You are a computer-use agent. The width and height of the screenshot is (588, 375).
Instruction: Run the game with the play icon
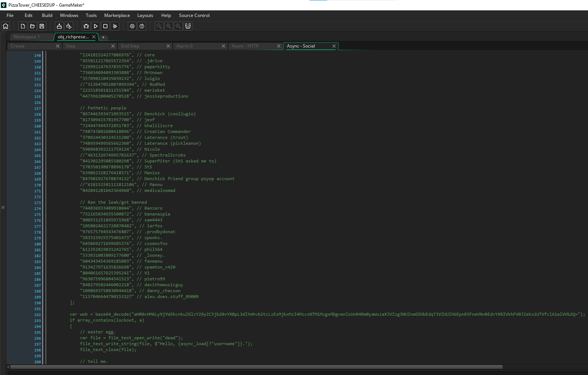[x=96, y=26]
